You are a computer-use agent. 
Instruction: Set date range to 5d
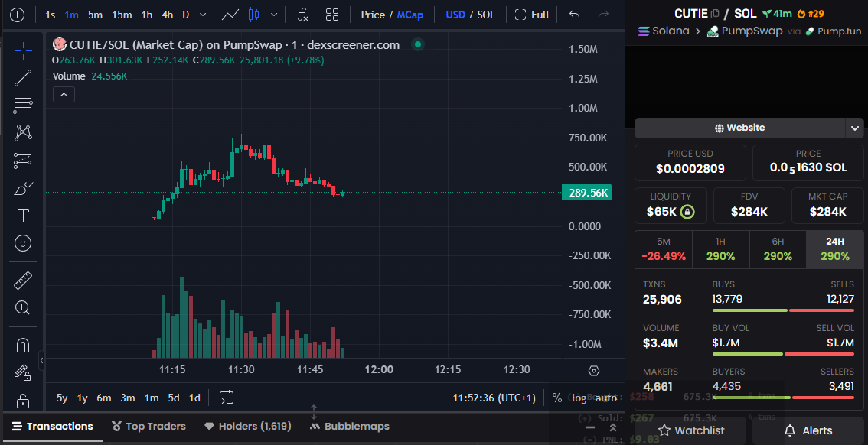click(174, 398)
